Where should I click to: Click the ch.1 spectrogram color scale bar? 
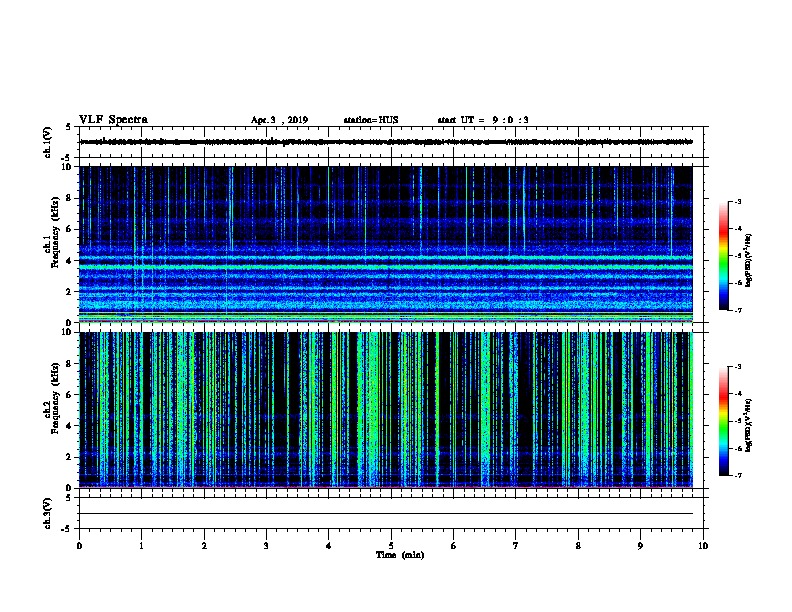724,256
